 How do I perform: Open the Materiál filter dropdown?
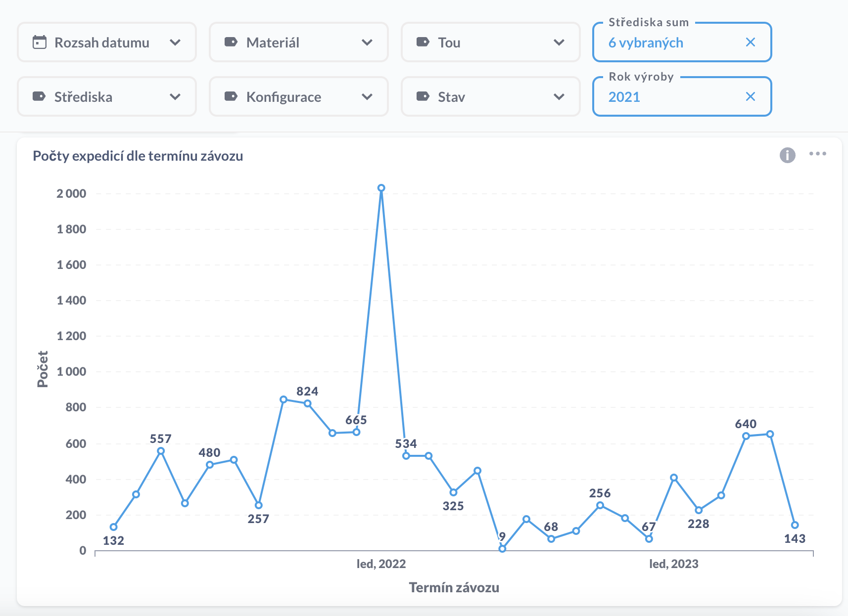click(x=367, y=43)
